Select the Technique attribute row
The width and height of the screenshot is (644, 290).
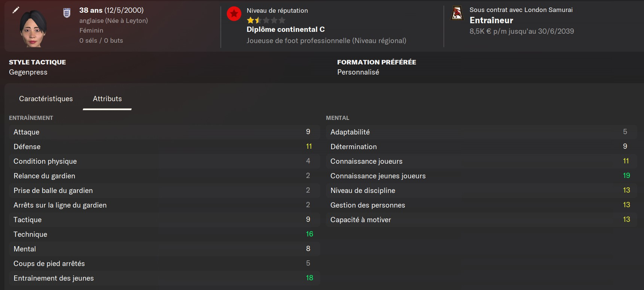(164, 234)
